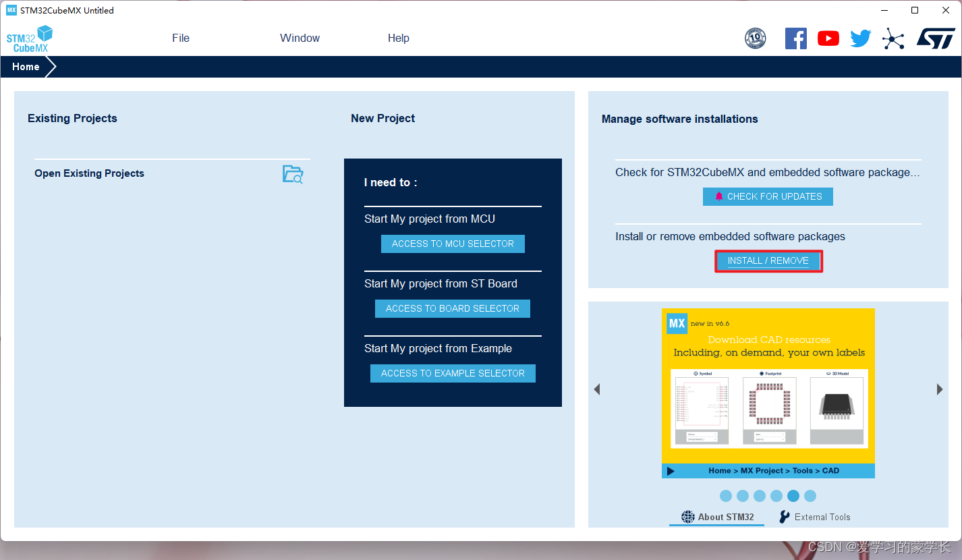Open the ST community network icon

[893, 38]
